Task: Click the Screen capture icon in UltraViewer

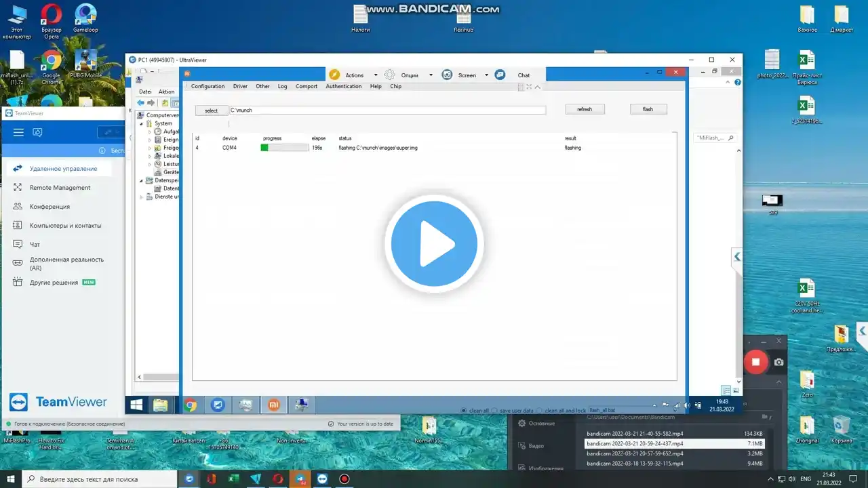Action: pos(447,75)
